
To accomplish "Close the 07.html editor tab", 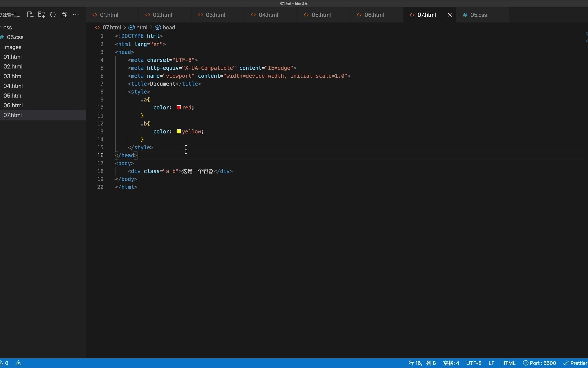I will [x=450, y=15].
